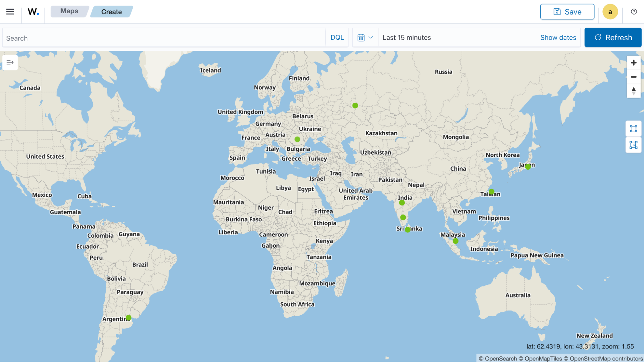Image resolution: width=644 pixels, height=362 pixels.
Task: Open the Last 15 minutes time picker
Action: click(406, 37)
